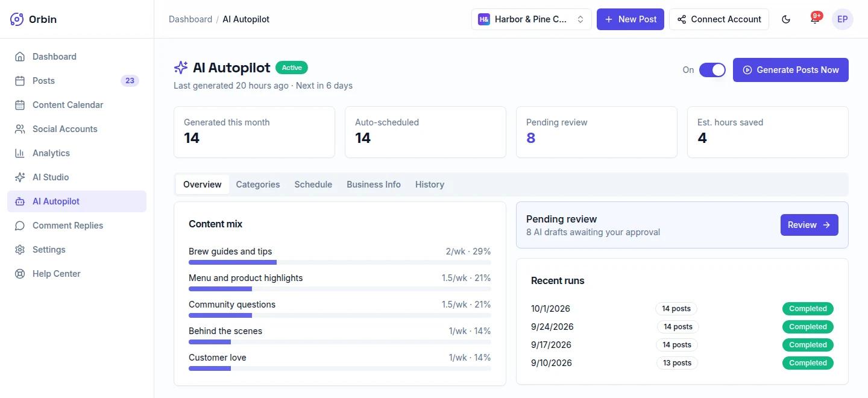
Task: Select the Overview tab
Action: [203, 185]
